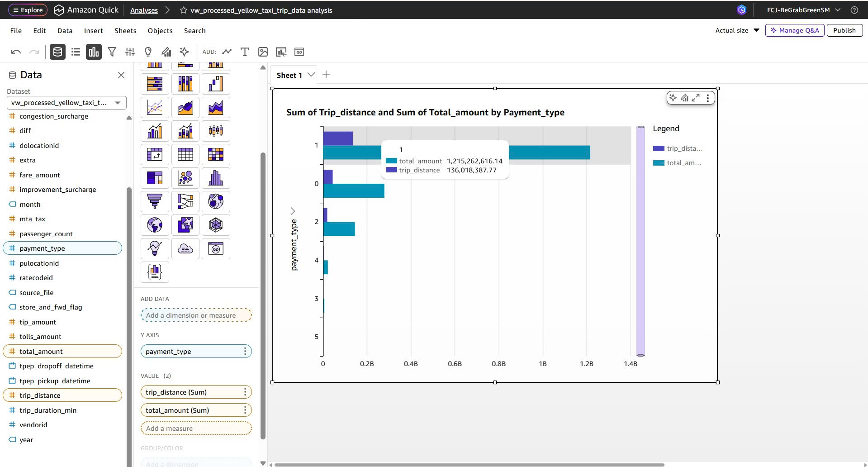Open the Search menu
The width and height of the screenshot is (868, 467).
tap(194, 31)
